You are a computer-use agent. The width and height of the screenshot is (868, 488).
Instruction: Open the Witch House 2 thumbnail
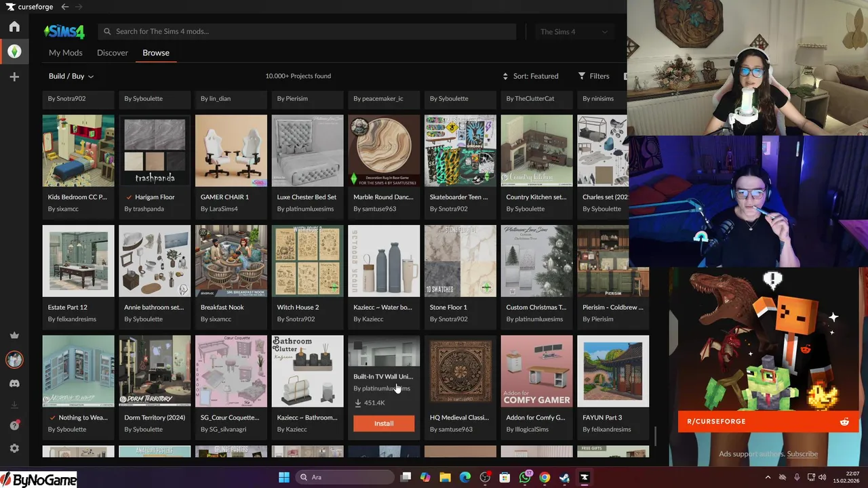coord(308,261)
